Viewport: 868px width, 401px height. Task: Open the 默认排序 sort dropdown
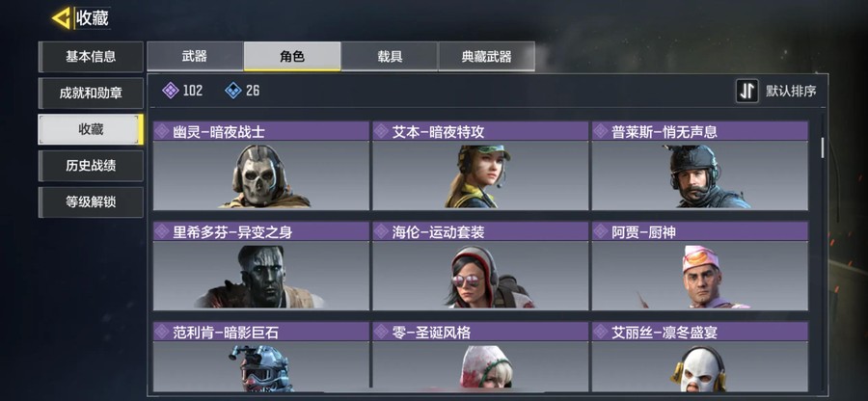[776, 92]
